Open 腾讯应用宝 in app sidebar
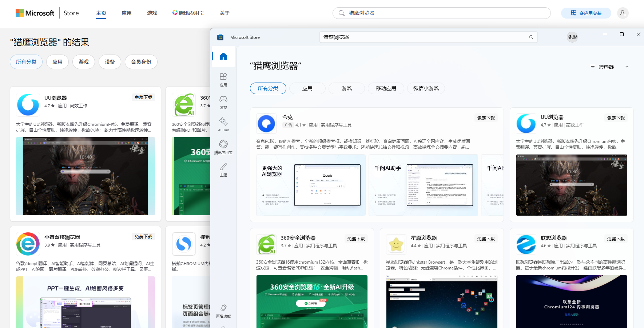Image resolution: width=644 pixels, height=328 pixels. click(x=223, y=147)
